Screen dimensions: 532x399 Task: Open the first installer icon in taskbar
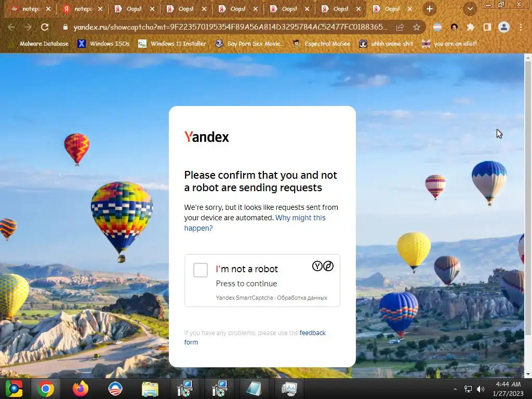185,389
